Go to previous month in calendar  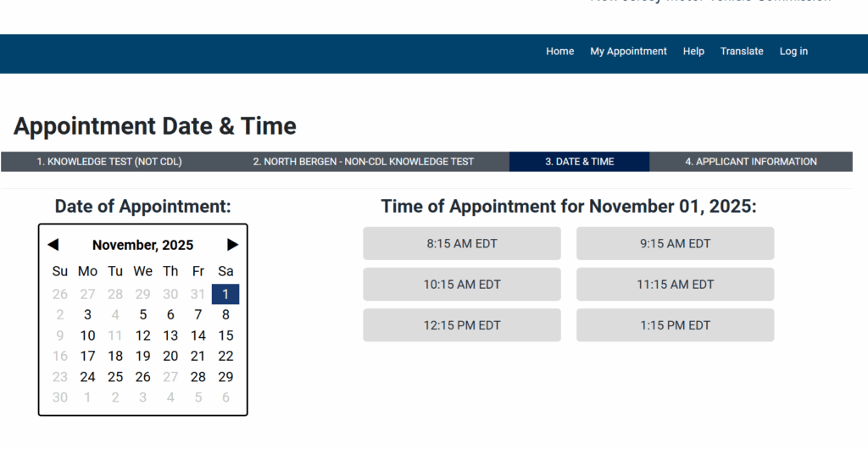pos(53,245)
